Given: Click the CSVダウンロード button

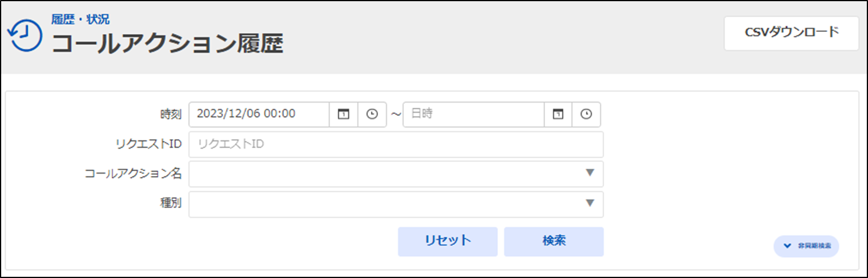Looking at the screenshot, I should (x=791, y=33).
